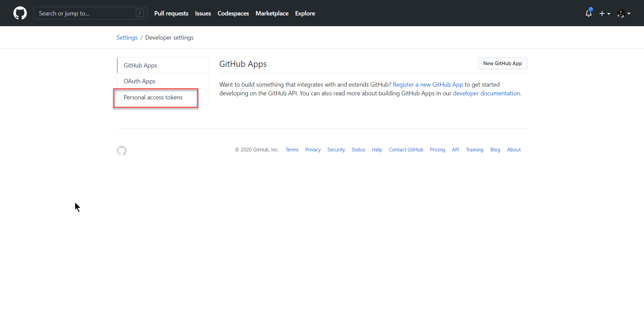
Task: Click the Security footer link
Action: [x=336, y=150]
